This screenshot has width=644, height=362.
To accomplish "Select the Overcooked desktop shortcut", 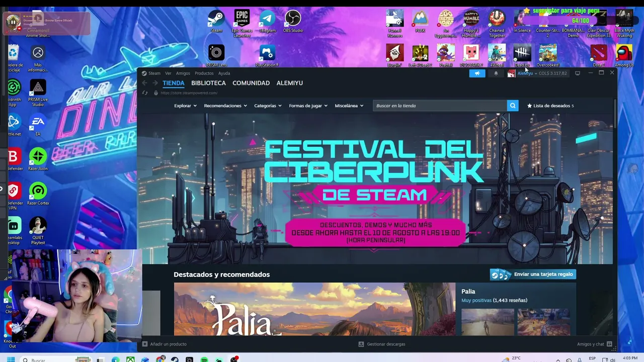I will (x=547, y=55).
